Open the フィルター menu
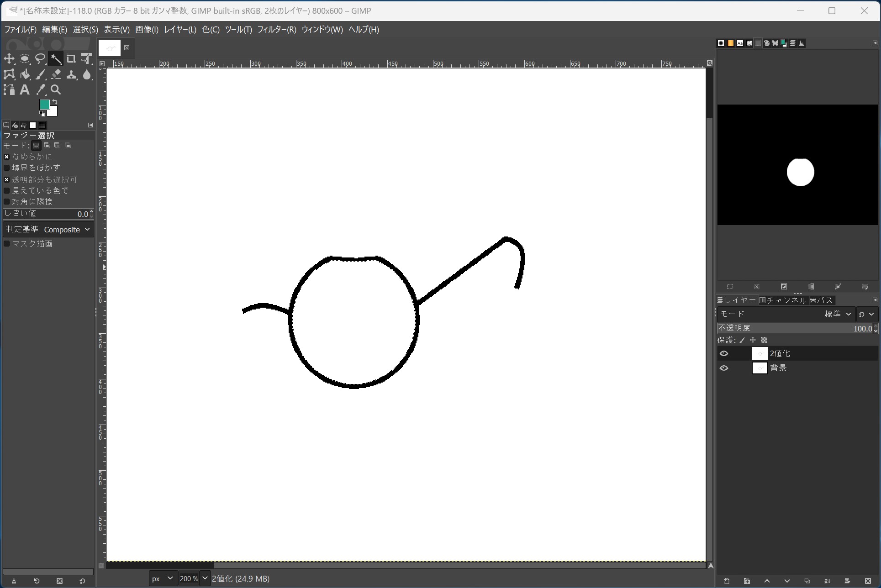Viewport: 881px width, 588px height. (277, 29)
